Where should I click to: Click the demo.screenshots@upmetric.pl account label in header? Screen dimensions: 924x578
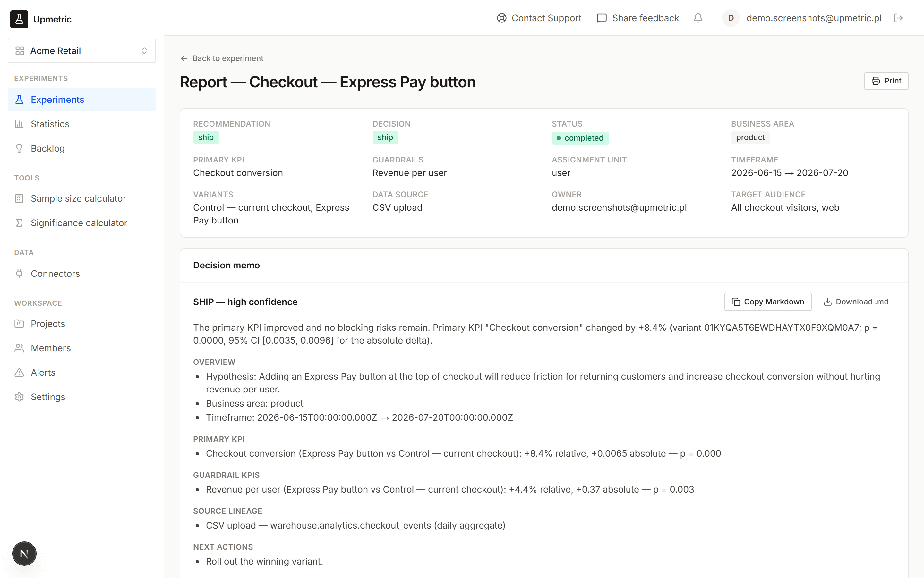(814, 18)
